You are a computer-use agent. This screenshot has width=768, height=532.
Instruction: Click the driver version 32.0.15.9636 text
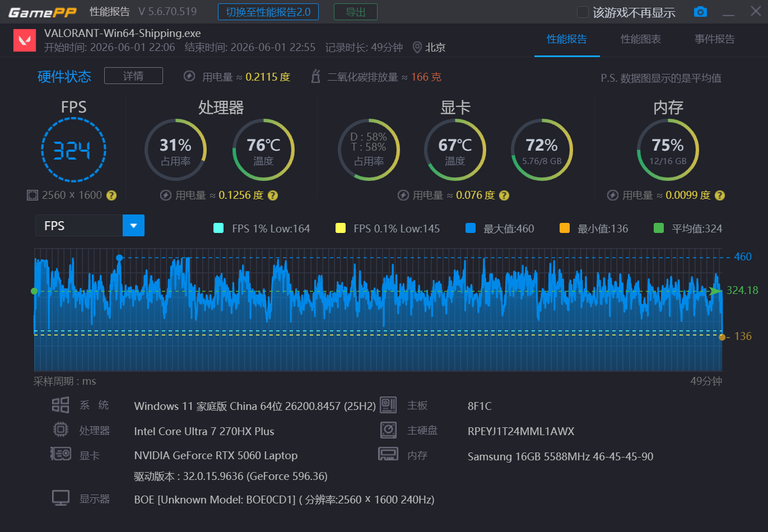tap(231, 476)
